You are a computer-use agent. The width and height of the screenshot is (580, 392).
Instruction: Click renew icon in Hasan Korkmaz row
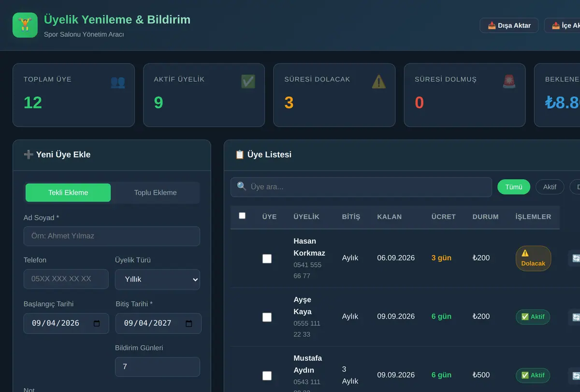coord(575,258)
